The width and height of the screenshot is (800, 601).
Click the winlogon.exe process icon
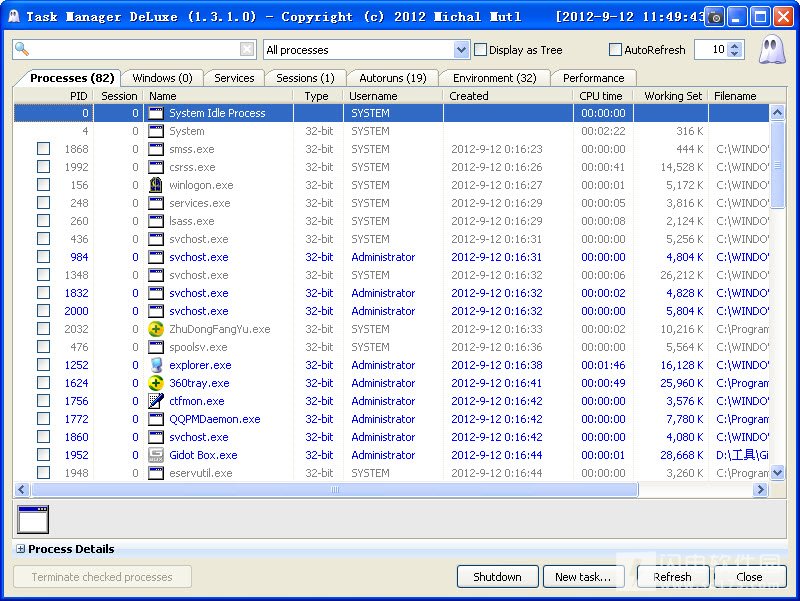click(x=156, y=185)
